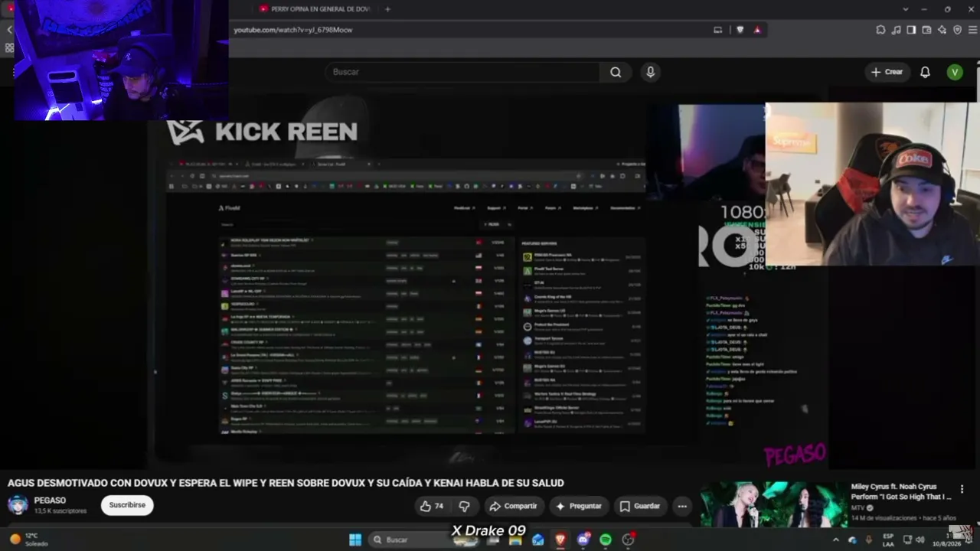980x551 pixels.
Task: Click the Brave Shields lion icon
Action: click(x=740, y=30)
